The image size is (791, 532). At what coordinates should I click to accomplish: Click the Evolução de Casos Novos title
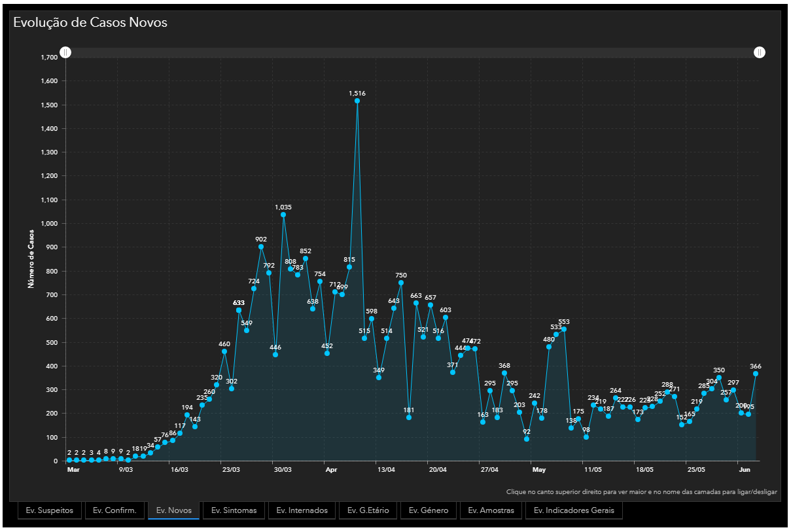coord(90,22)
